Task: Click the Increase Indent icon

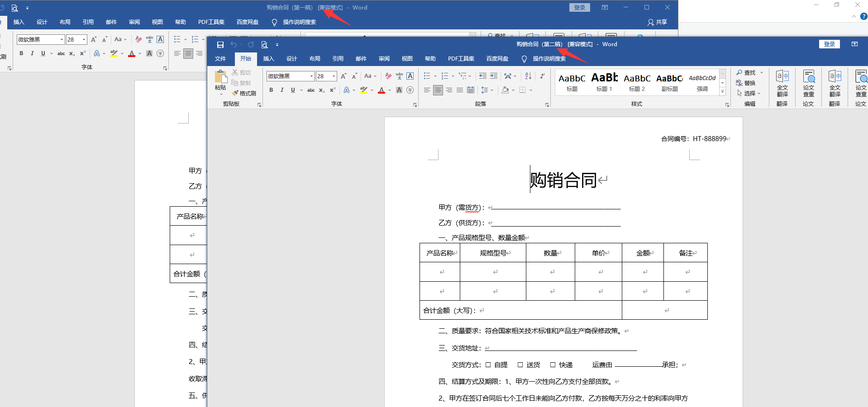Action: point(494,76)
